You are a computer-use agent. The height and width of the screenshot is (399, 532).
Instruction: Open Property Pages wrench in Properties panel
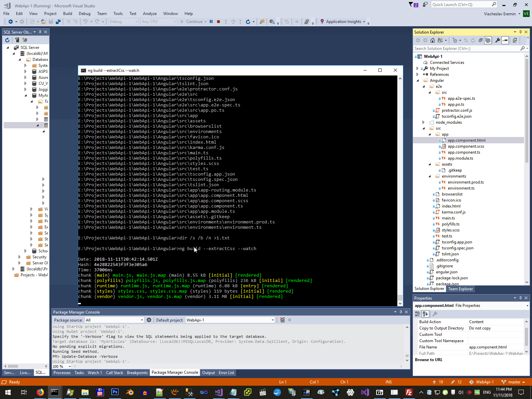[x=435, y=314]
